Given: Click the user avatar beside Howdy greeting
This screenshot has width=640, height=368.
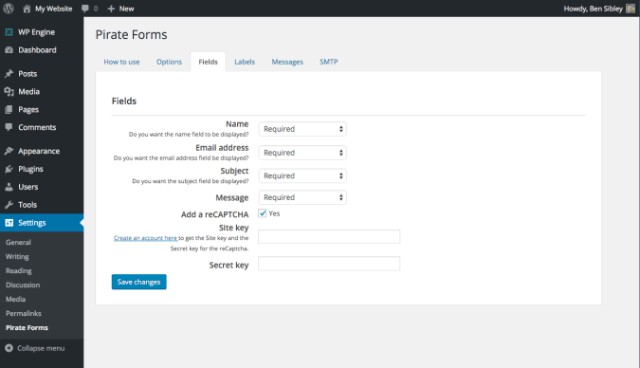Looking at the screenshot, I should pos(630,9).
